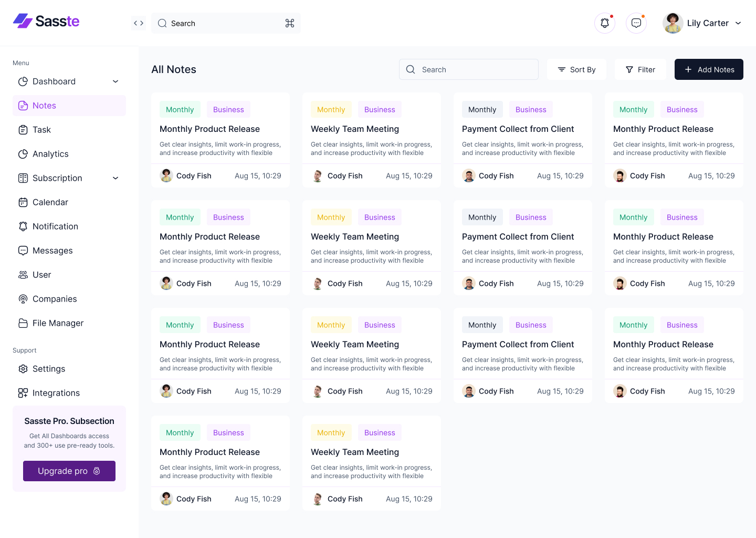The height and width of the screenshot is (538, 756).
Task: Expand the Dashboard menu chevron
Action: [x=115, y=81]
